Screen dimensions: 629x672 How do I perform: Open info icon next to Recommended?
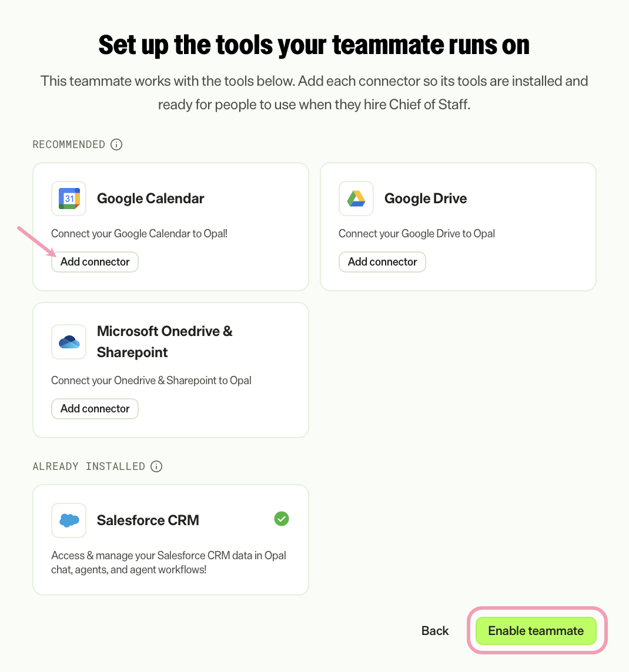pos(116,145)
